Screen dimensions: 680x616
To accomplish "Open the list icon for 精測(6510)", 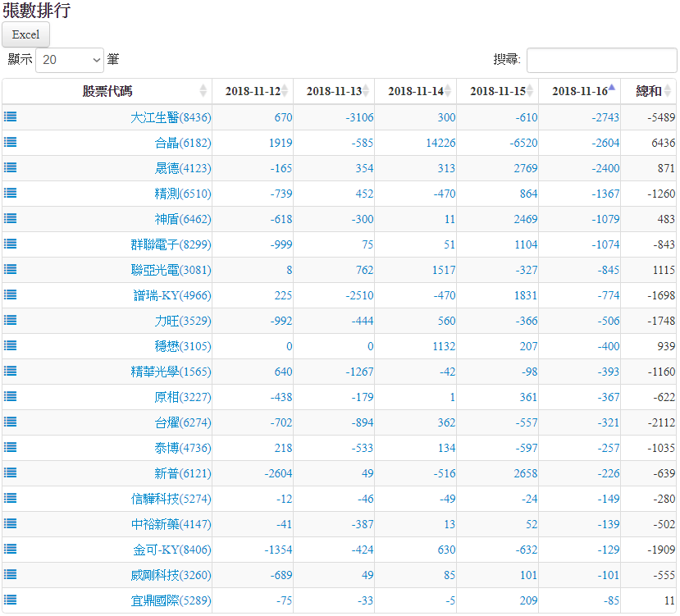I will (10, 193).
